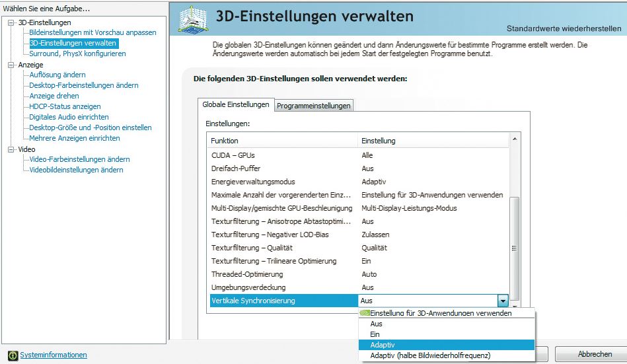This screenshot has width=627, height=364.
Task: Click the Einstellung column header
Action: pyautogui.click(x=433, y=141)
